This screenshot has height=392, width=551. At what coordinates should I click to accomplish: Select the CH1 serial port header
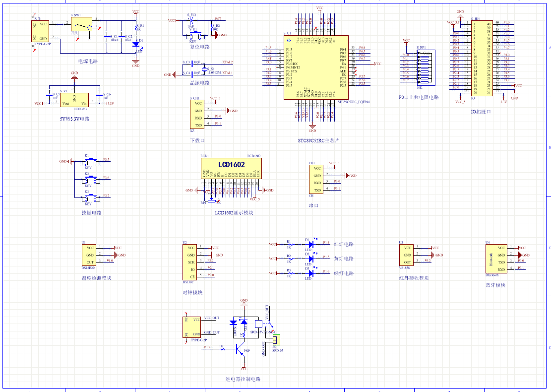click(x=316, y=179)
